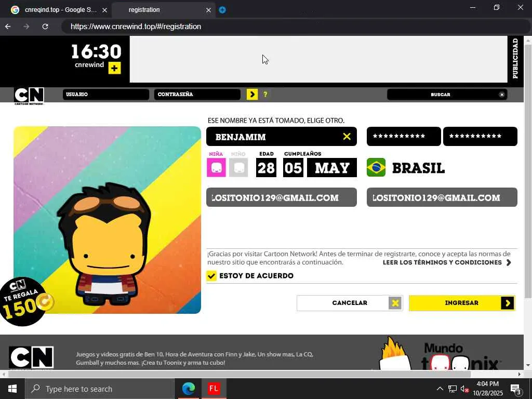Click the footer Cartoon Network logo

pyautogui.click(x=31, y=357)
